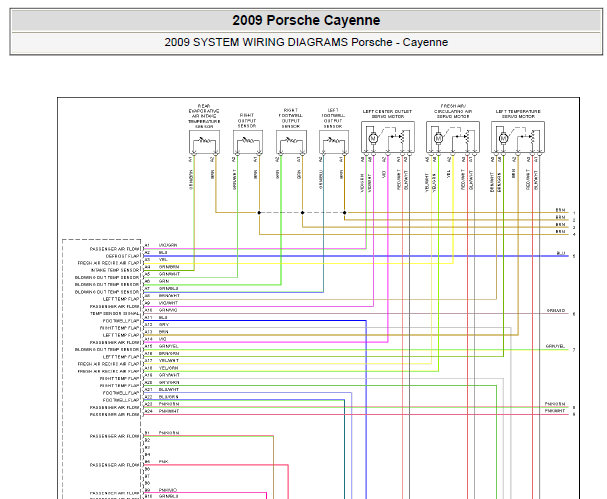Click the 'VIO' wire label at pin A14

(163, 339)
